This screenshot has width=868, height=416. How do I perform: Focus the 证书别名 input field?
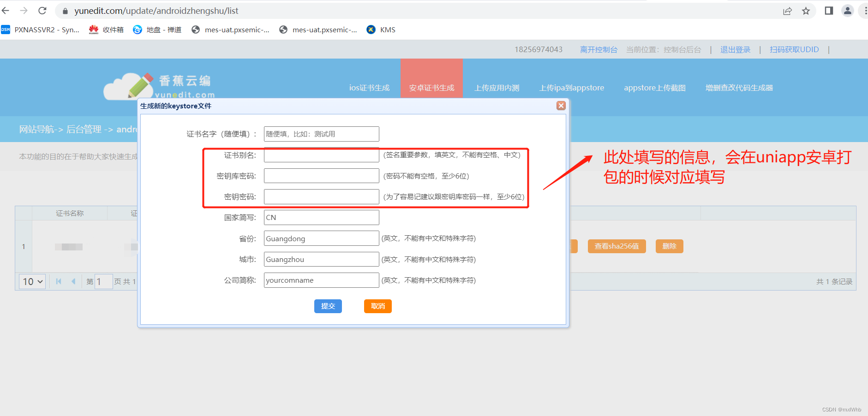pyautogui.click(x=321, y=155)
